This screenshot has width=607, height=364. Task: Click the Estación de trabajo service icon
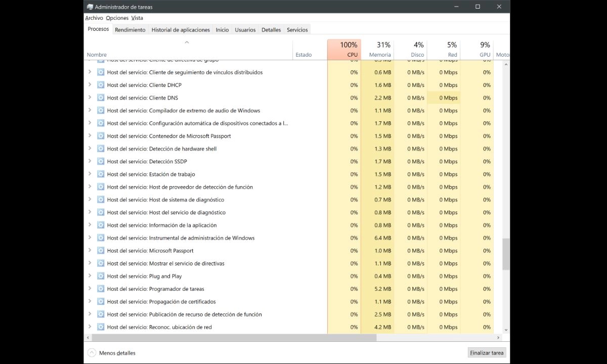coord(101,174)
